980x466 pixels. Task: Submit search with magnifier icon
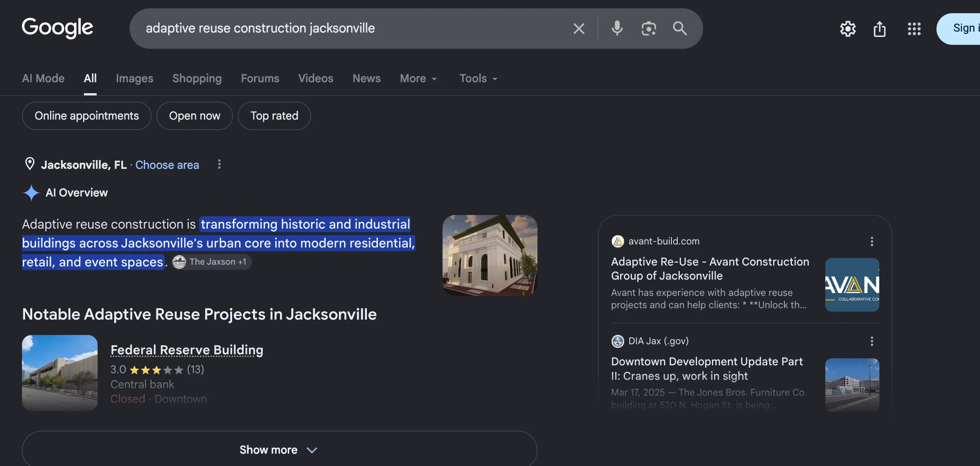tap(680, 29)
